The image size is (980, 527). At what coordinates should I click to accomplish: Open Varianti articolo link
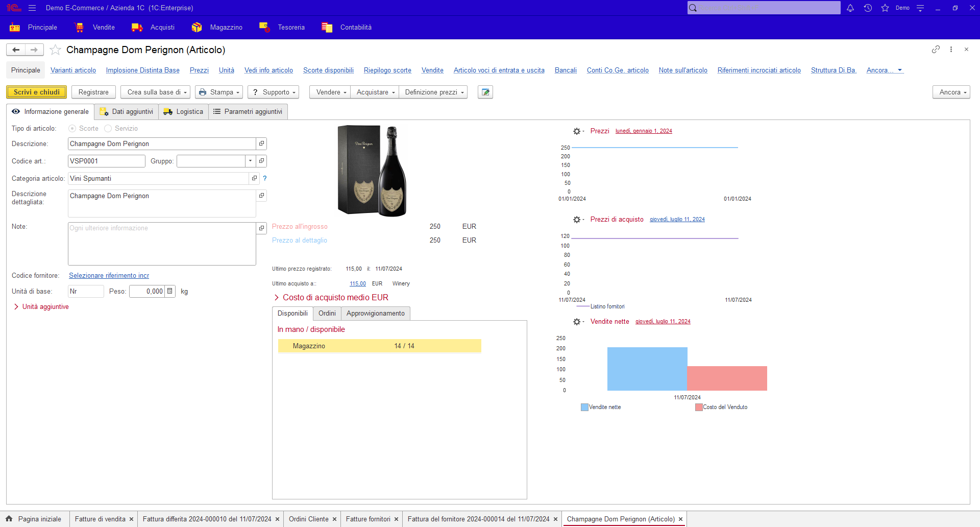click(73, 70)
